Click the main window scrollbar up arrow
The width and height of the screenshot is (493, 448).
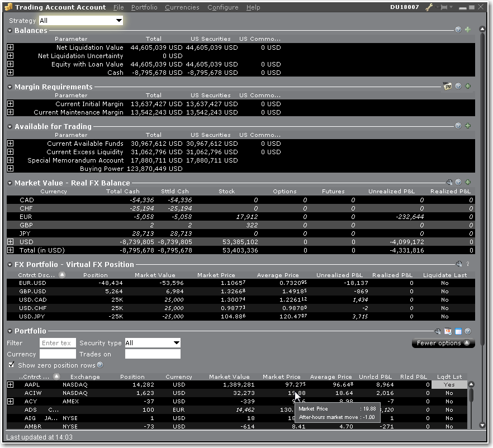point(482,29)
